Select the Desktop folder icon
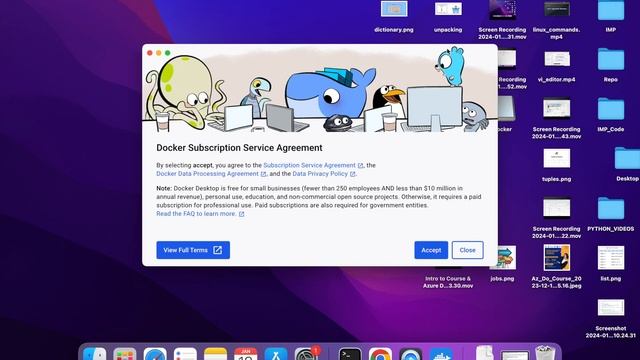This screenshot has height=360, width=640. click(627, 164)
